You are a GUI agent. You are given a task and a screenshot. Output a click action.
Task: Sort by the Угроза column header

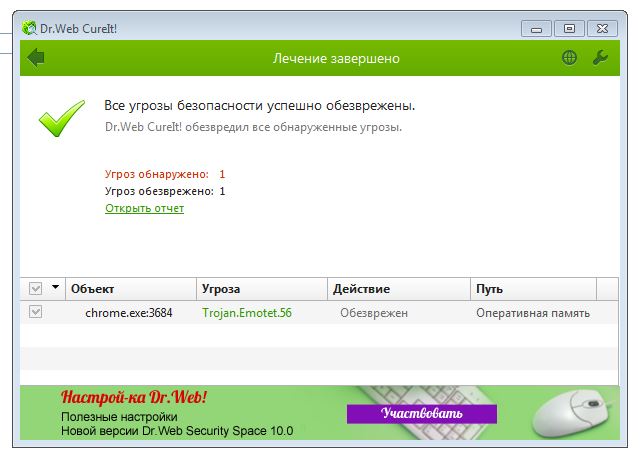pos(260,288)
